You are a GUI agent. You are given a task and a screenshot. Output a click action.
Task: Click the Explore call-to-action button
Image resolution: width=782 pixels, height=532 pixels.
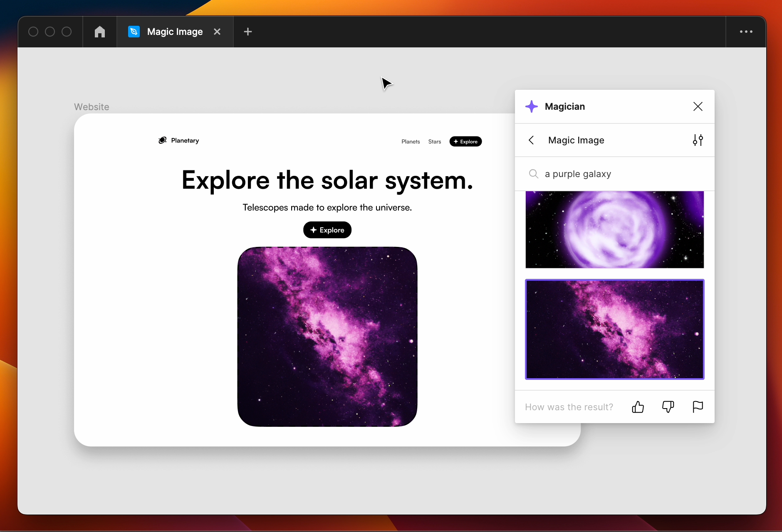coord(327,229)
